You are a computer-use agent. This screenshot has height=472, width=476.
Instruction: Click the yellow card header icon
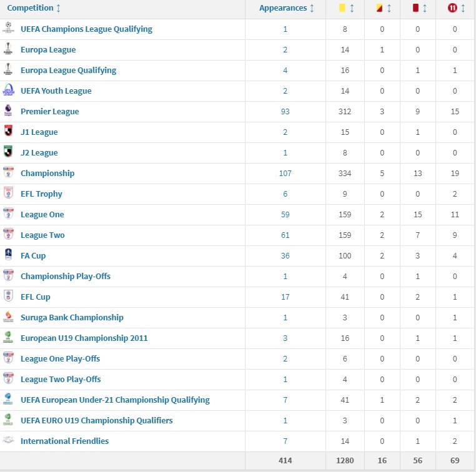[x=342, y=8]
